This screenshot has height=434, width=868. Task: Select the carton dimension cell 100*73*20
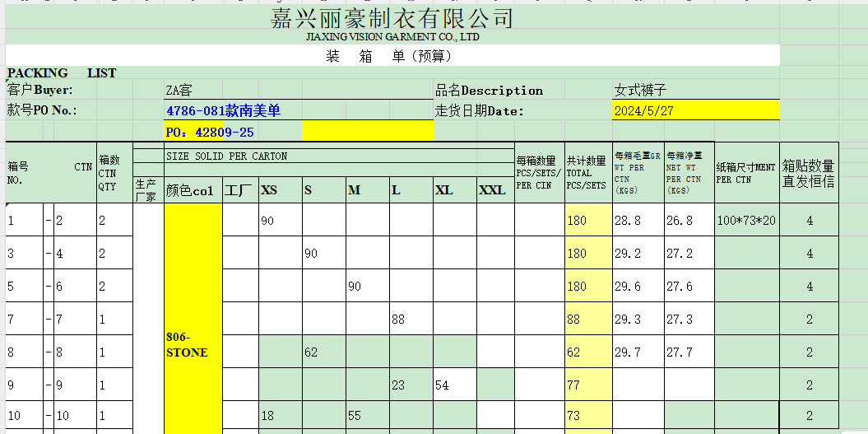[x=746, y=221]
